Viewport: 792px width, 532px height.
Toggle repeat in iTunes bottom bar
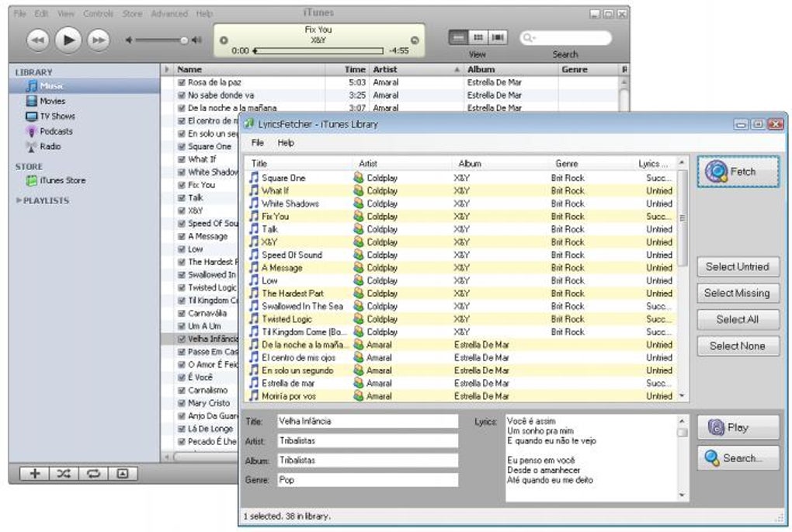tap(93, 474)
